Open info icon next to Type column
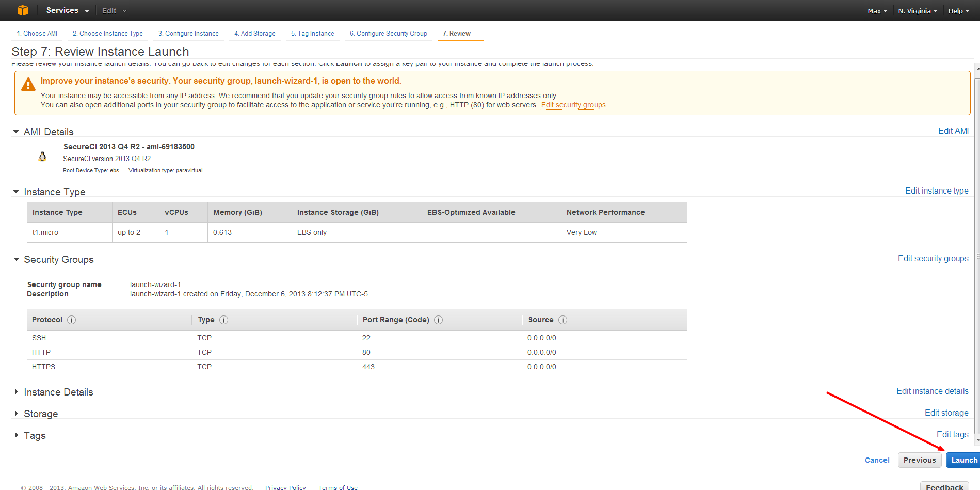980x490 pixels. 224,320
